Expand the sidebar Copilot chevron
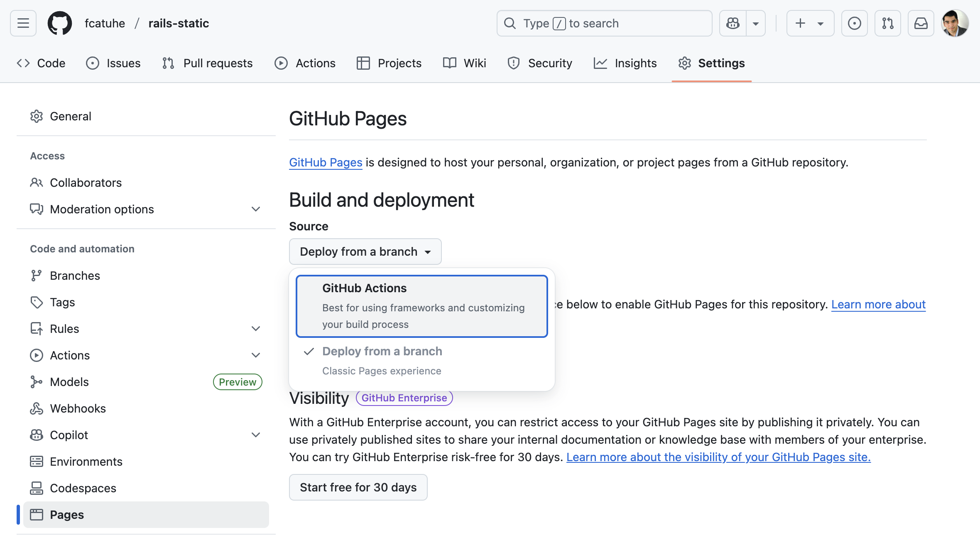 tap(256, 435)
